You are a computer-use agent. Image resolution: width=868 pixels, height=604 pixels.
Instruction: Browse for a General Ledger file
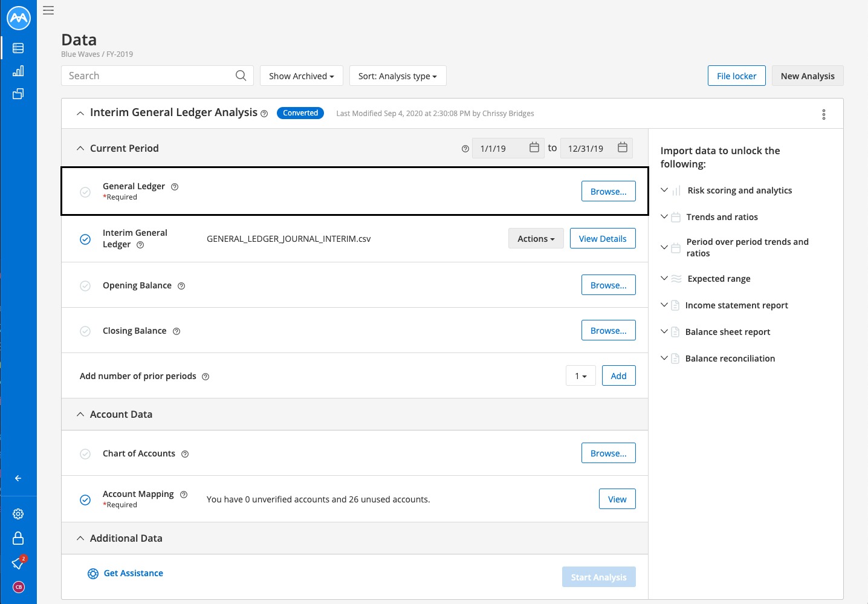[609, 191]
